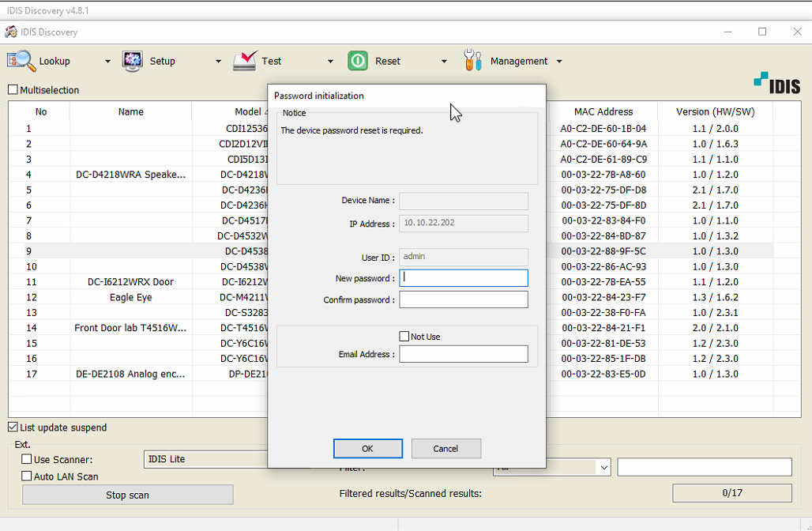Open the Test menu label
Viewport: 812px width, 531px height.
tap(272, 61)
